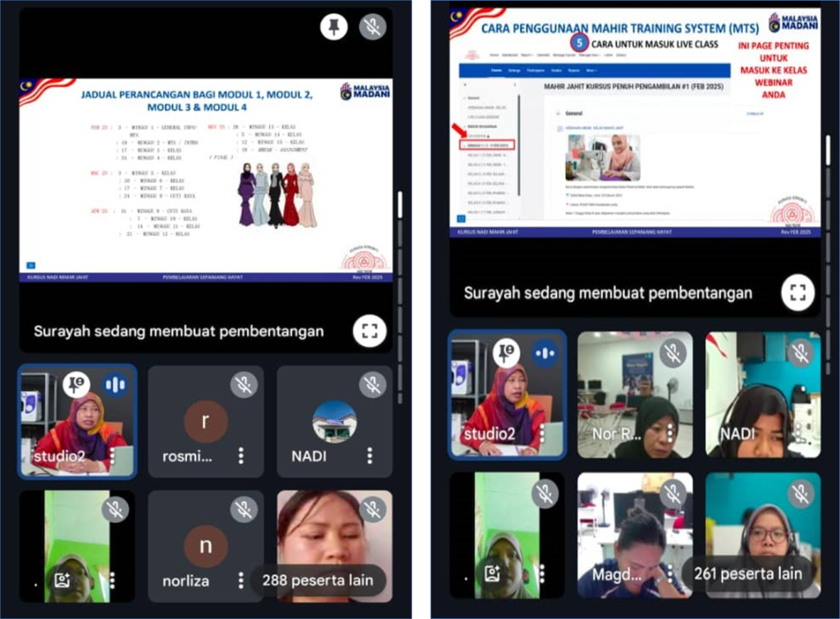Expand the left presentation to fullscreen

click(369, 331)
